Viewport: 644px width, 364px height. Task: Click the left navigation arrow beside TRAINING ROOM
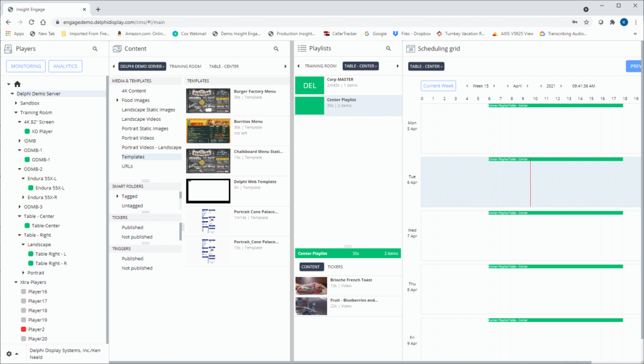tap(298, 65)
